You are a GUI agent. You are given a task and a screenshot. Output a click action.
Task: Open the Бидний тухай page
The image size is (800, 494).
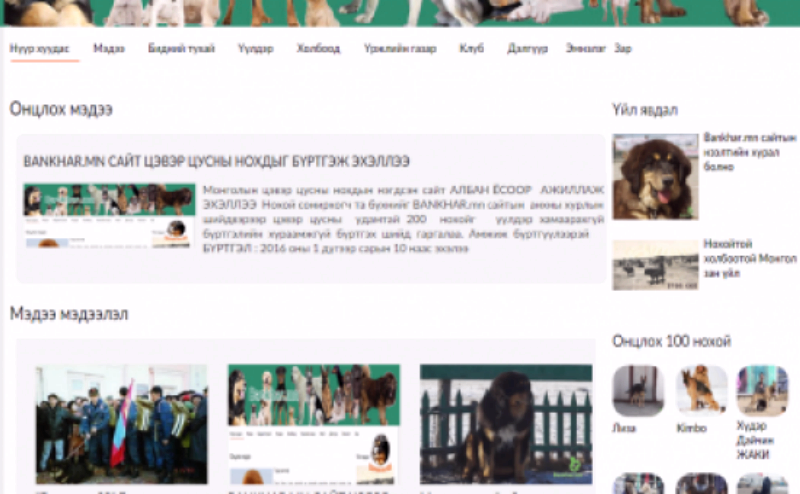(181, 48)
